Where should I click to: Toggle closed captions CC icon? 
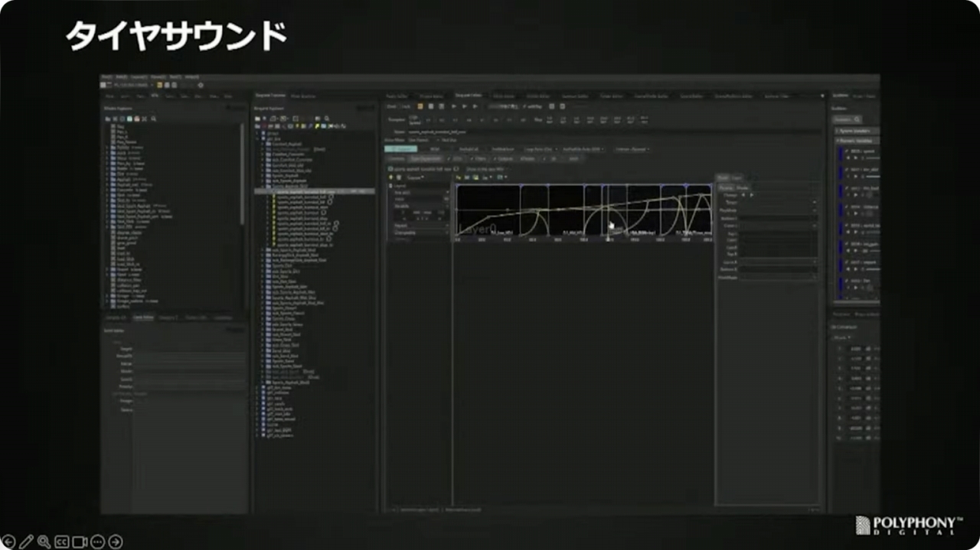(62, 542)
